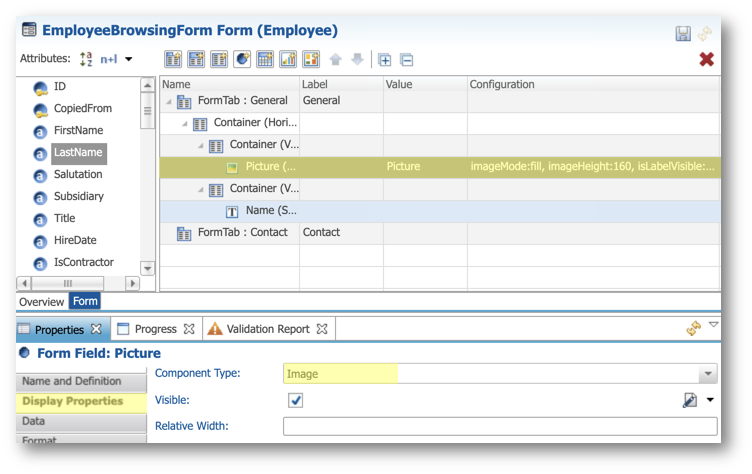Click the move down arrow icon

click(357, 59)
